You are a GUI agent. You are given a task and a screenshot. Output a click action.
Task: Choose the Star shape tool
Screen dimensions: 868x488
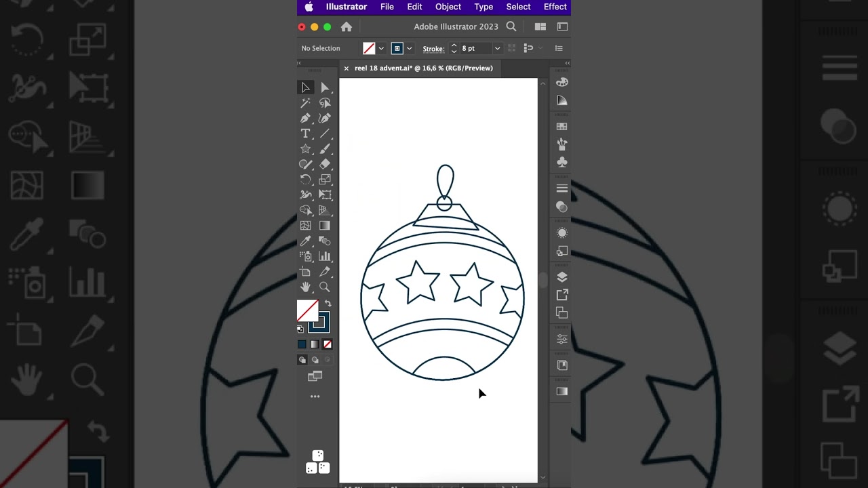306,148
